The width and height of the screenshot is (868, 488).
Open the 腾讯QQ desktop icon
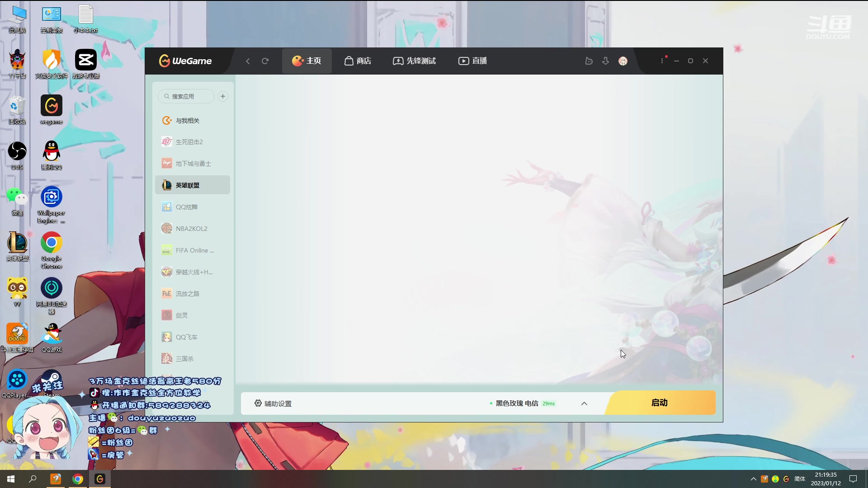[52, 155]
